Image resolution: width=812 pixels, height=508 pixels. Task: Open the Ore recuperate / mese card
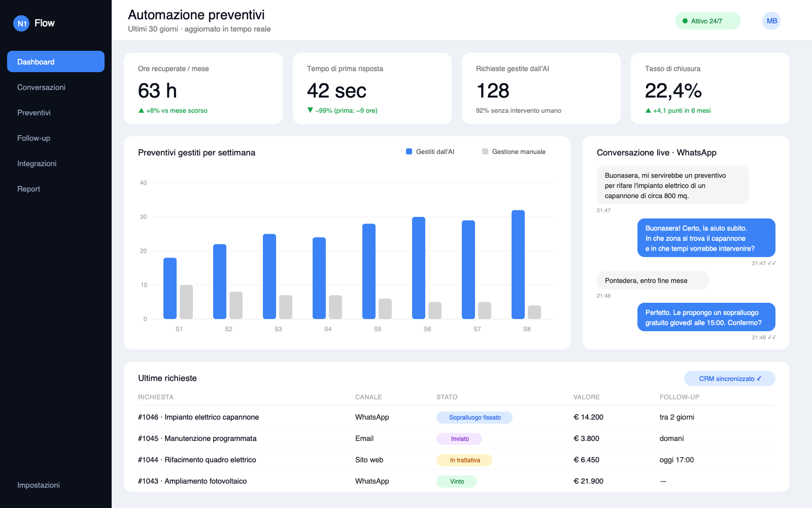(x=203, y=88)
